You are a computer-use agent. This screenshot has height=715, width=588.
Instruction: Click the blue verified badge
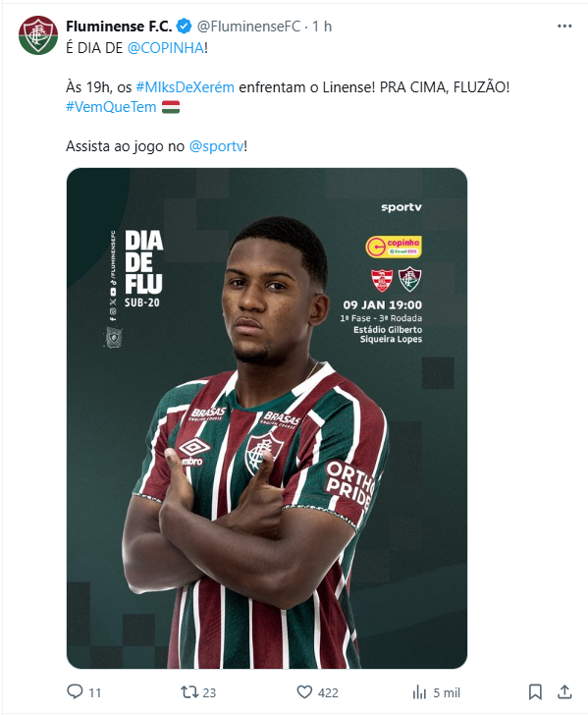(184, 27)
